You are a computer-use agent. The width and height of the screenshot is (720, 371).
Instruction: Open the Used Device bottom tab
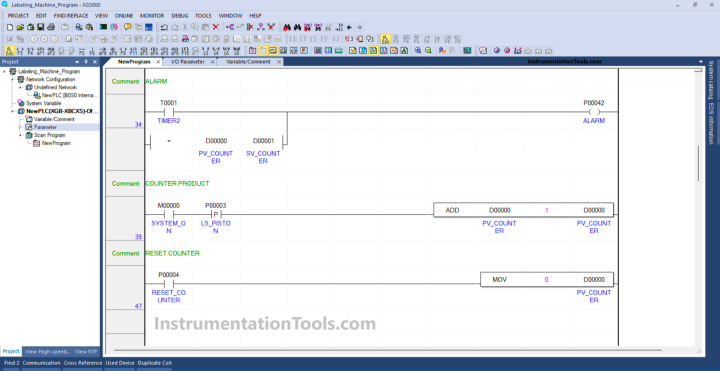pyautogui.click(x=120, y=363)
